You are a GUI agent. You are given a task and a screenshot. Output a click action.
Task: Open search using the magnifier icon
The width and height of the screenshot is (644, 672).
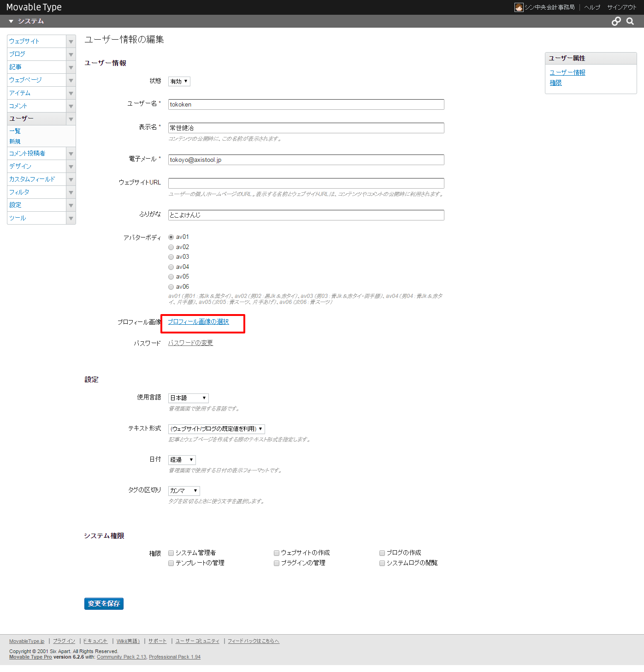630,21
